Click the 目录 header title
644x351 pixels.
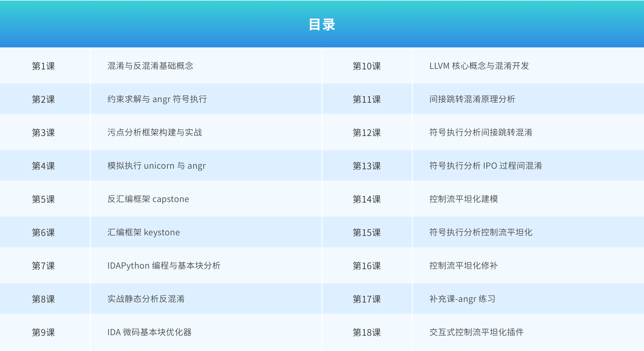(322, 25)
